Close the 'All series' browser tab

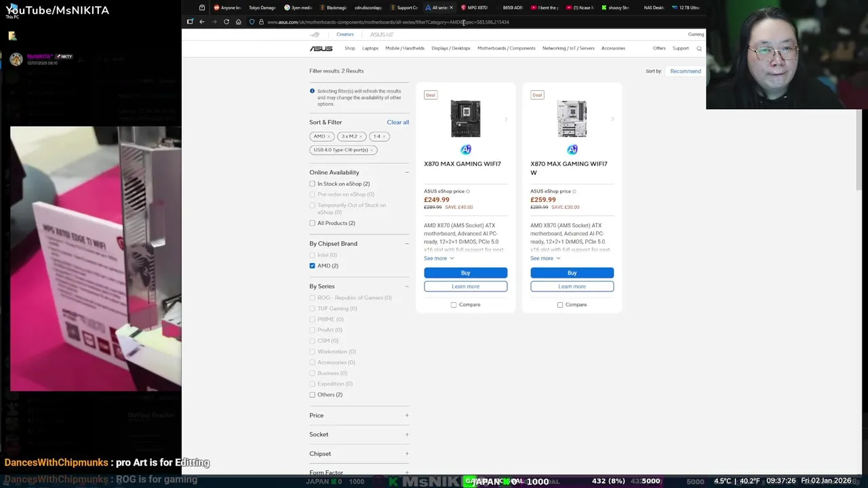(x=451, y=7)
